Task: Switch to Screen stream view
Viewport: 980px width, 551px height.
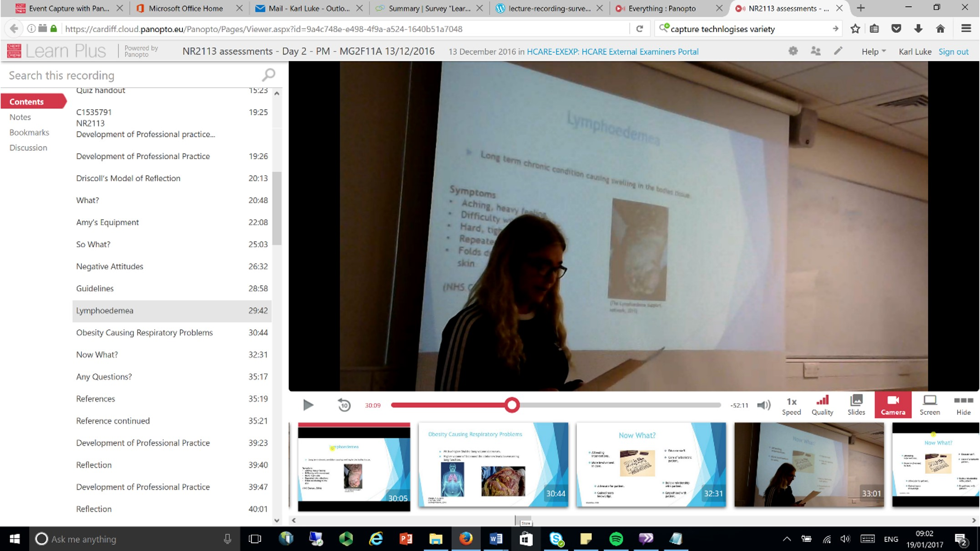Action: 929,405
